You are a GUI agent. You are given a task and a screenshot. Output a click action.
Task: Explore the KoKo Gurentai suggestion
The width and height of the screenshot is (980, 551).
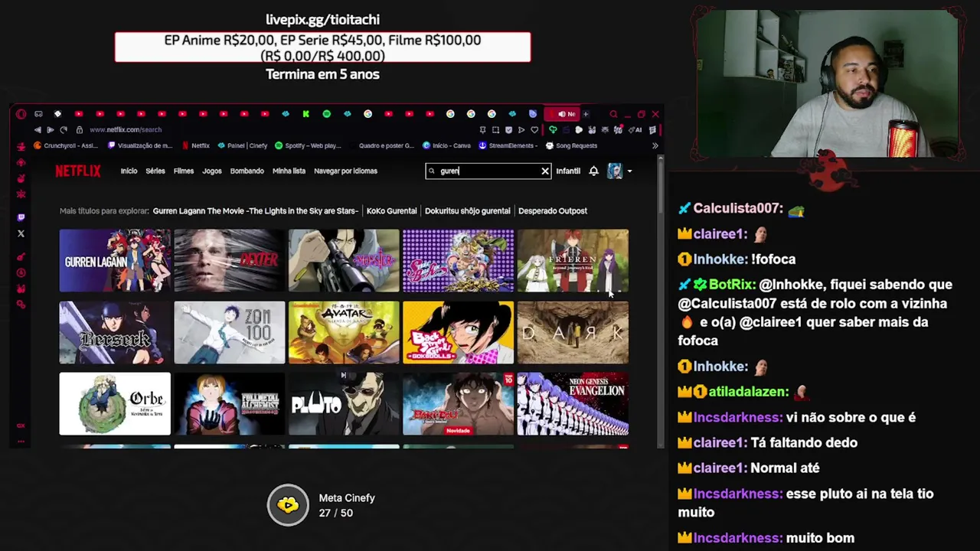pos(391,211)
